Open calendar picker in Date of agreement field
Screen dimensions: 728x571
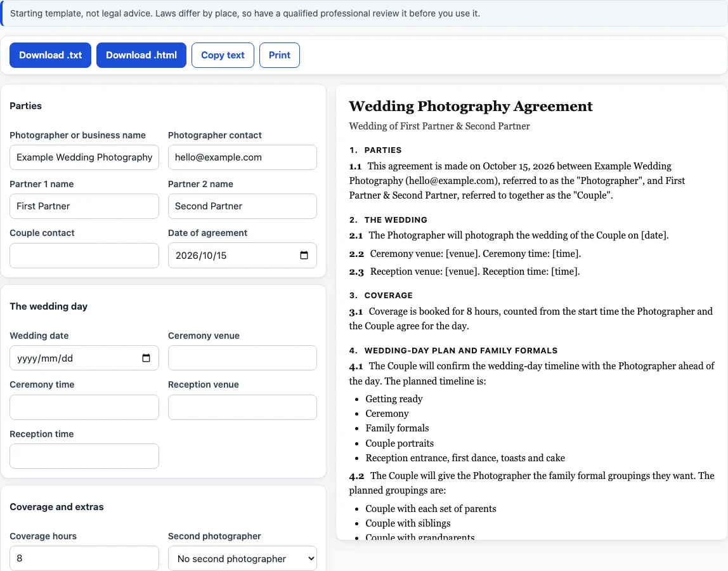click(x=304, y=255)
